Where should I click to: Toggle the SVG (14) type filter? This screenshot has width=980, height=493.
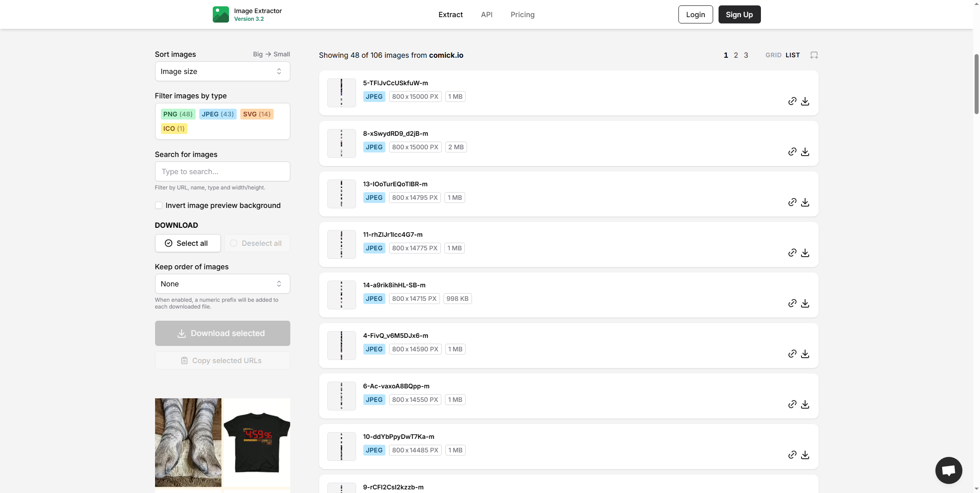coord(257,114)
